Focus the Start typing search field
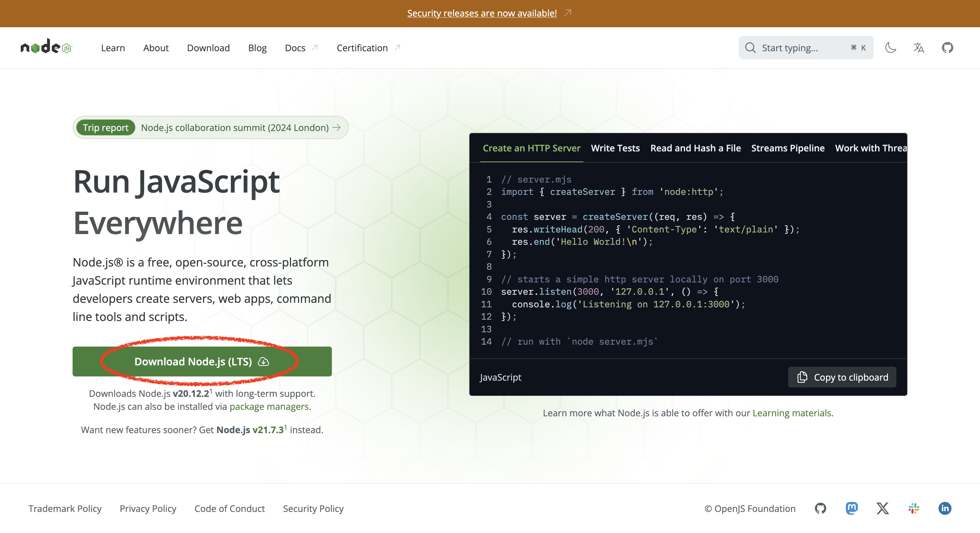The image size is (980, 533). click(806, 48)
